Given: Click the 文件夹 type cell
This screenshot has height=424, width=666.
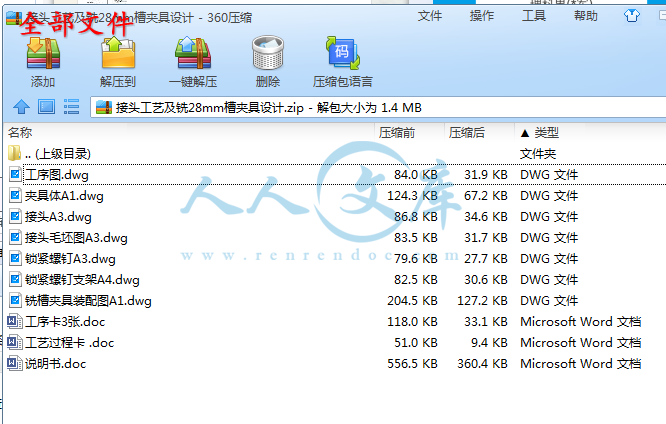Looking at the screenshot, I should coord(538,153).
